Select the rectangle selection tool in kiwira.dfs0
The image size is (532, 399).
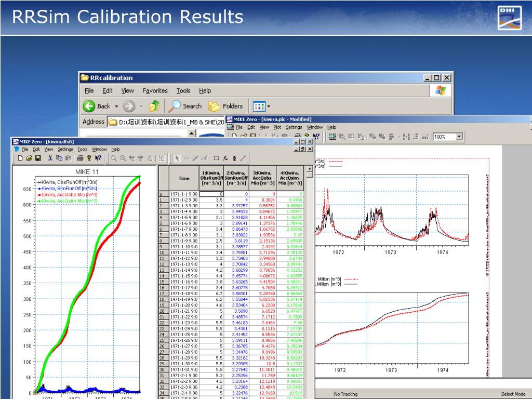point(216,158)
